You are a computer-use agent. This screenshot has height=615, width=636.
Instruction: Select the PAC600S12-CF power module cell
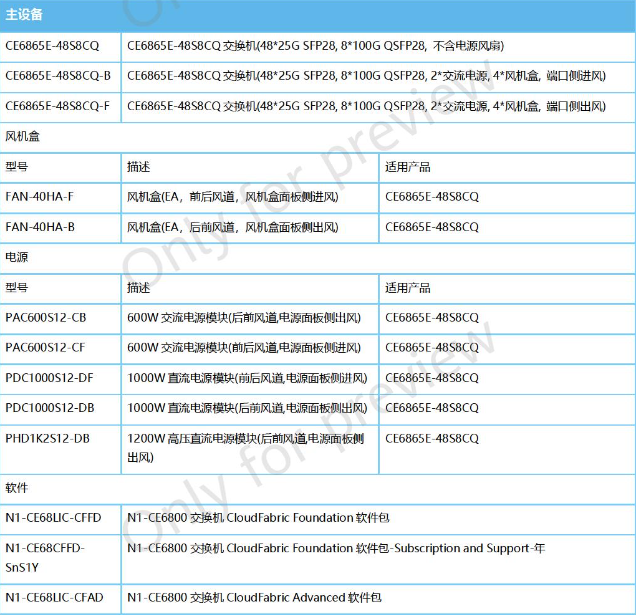click(46, 348)
